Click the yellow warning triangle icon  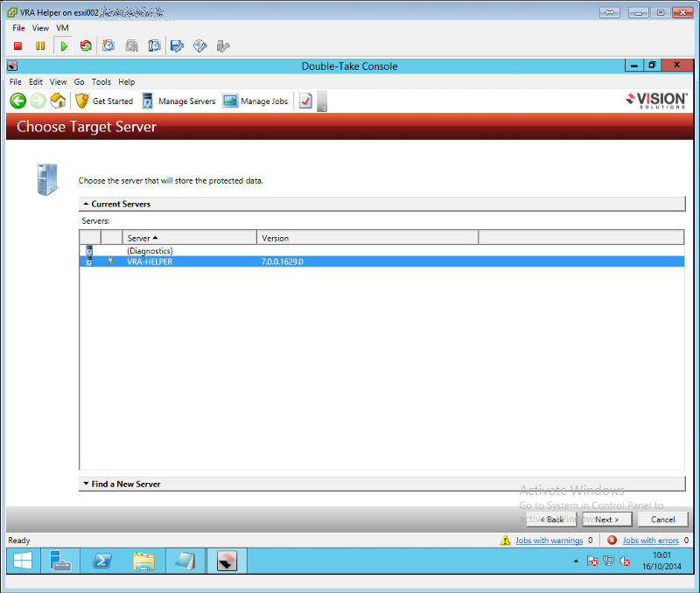[x=506, y=541]
